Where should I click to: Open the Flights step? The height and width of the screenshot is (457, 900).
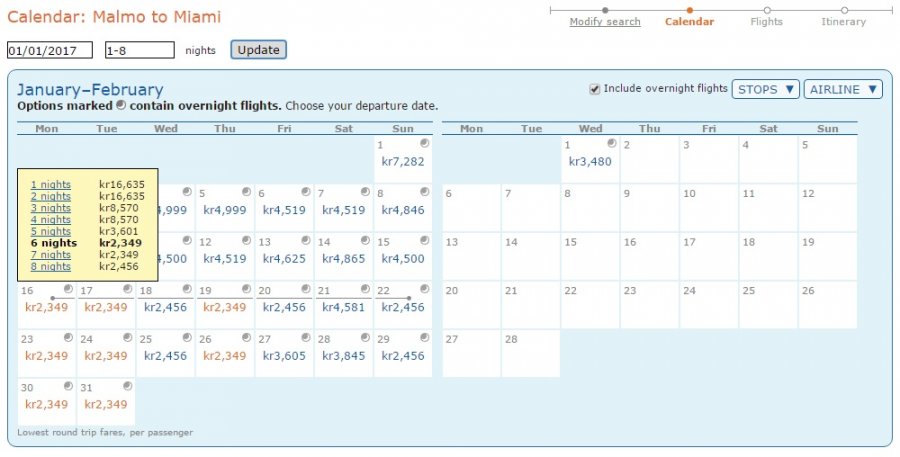pos(767,22)
